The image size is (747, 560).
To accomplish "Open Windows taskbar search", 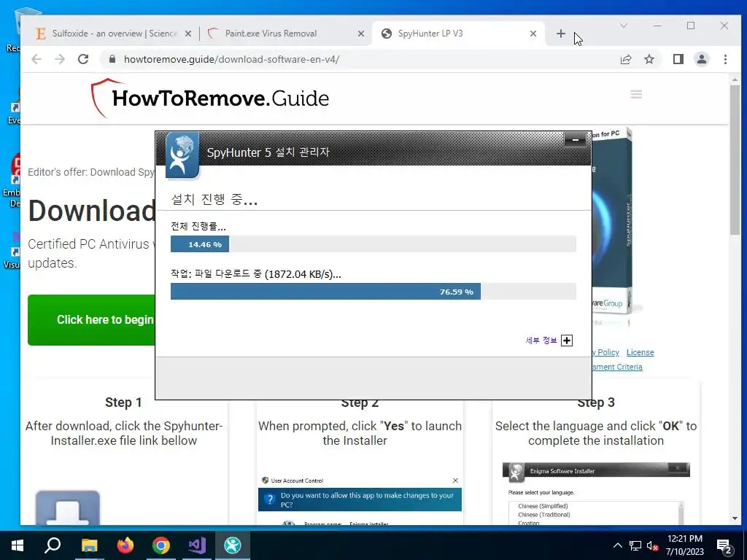I will pos(53,545).
